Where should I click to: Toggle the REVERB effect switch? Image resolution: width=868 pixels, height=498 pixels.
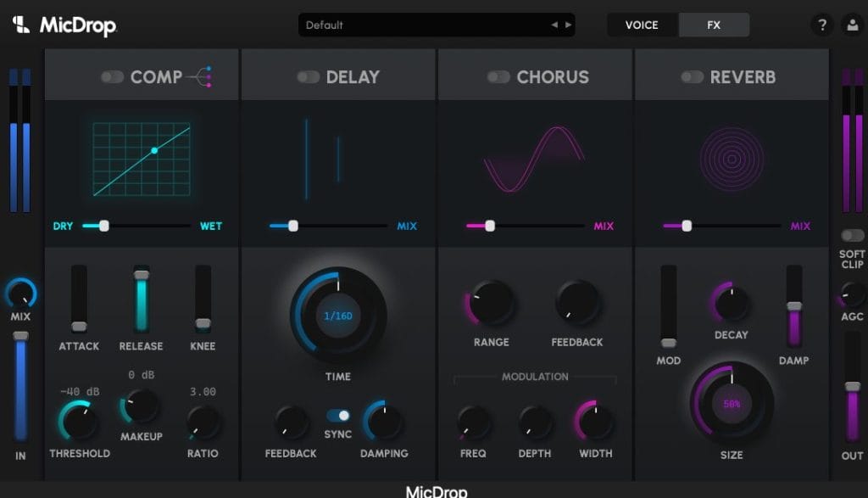692,77
